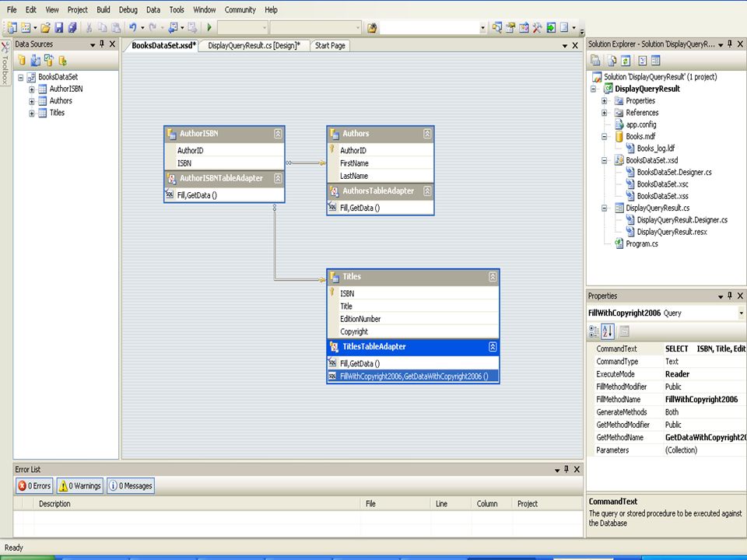Click the Edit DataSet with Designer icon
This screenshot has height=560, width=747.
pyautogui.click(x=35, y=60)
